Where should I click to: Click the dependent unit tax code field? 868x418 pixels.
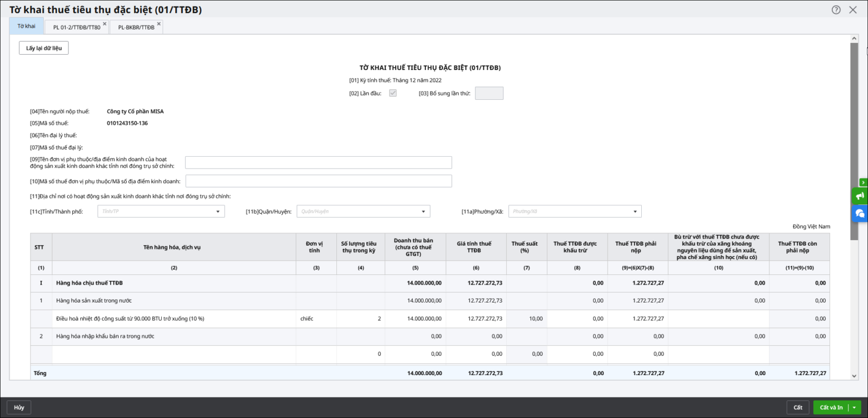[x=318, y=181]
